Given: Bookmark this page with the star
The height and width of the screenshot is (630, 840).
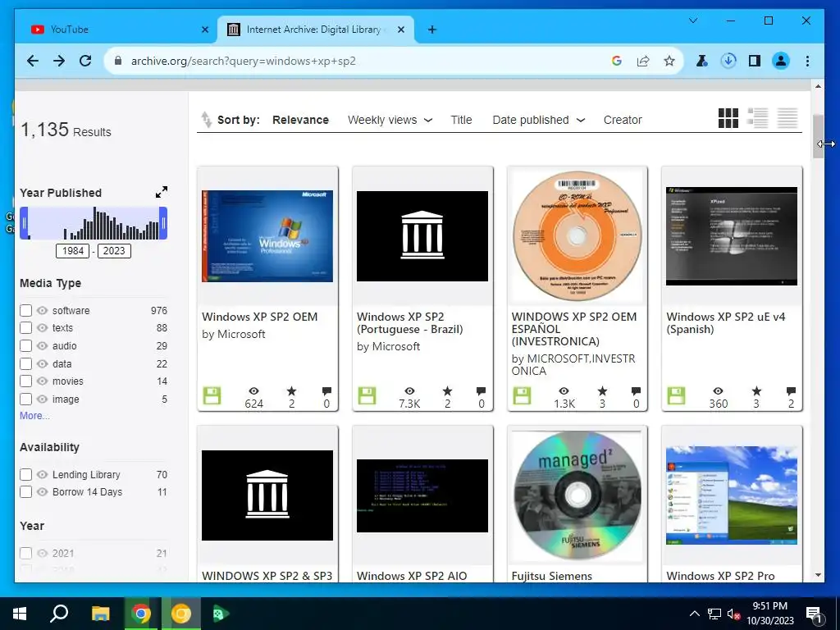Looking at the screenshot, I should (x=669, y=61).
